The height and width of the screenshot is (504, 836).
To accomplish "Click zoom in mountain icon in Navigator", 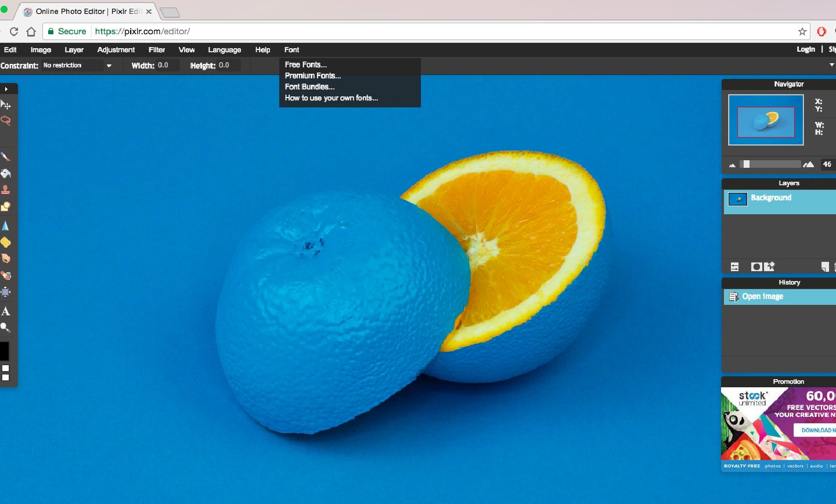I will pyautogui.click(x=809, y=164).
